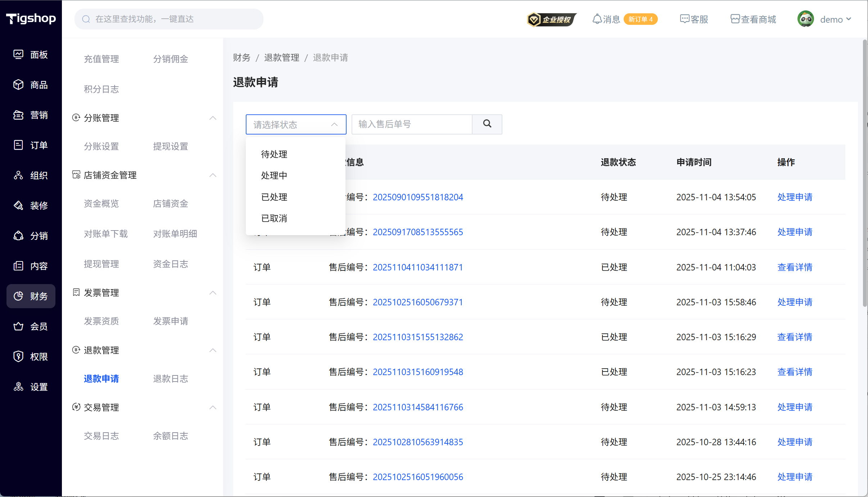Open the 营销 marketing sidebar icon
The width and height of the screenshot is (868, 497).
click(x=18, y=115)
